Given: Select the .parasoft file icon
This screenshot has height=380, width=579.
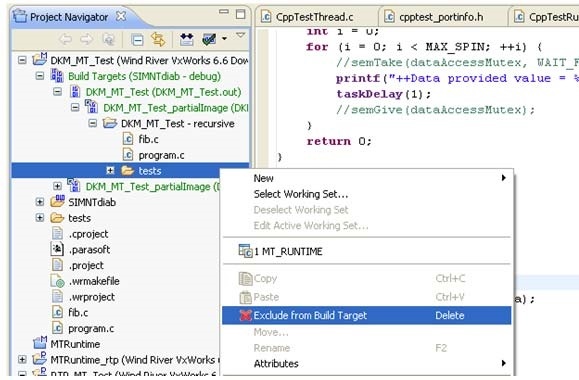Looking at the screenshot, I should (x=57, y=249).
